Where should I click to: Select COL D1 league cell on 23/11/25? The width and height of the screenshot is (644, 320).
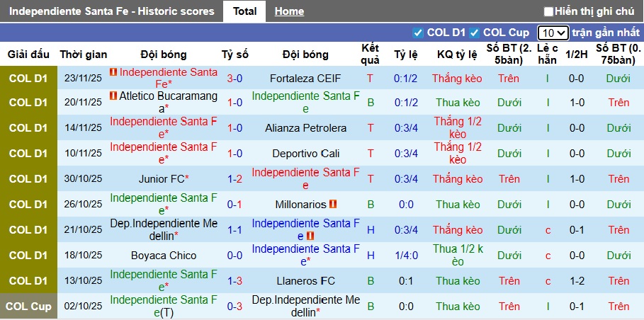point(29,78)
